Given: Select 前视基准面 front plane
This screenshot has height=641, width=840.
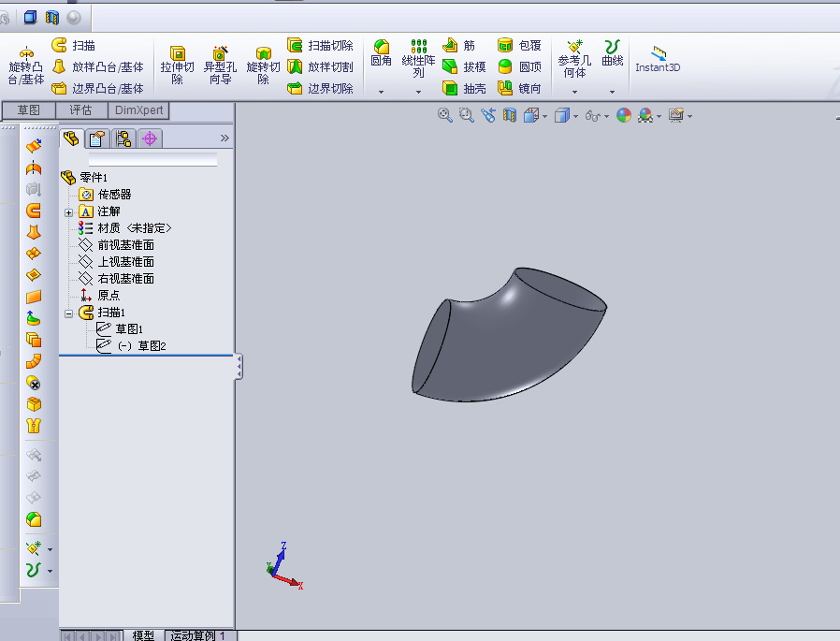Looking at the screenshot, I should point(116,245).
